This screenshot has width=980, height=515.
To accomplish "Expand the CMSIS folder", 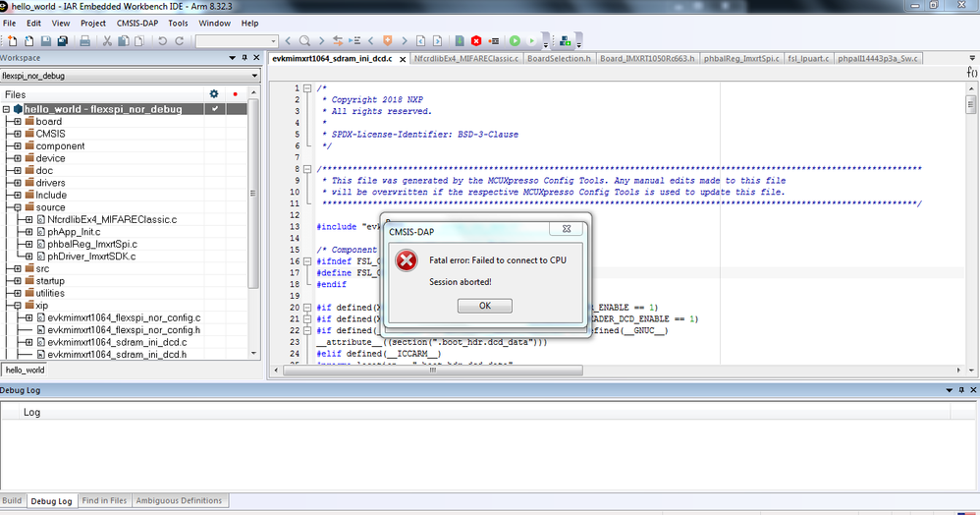I will click(18, 134).
